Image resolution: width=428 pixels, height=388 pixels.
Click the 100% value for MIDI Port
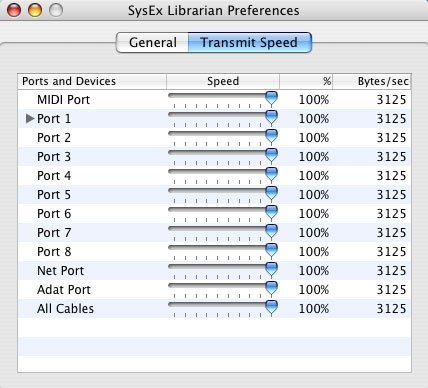tap(314, 100)
